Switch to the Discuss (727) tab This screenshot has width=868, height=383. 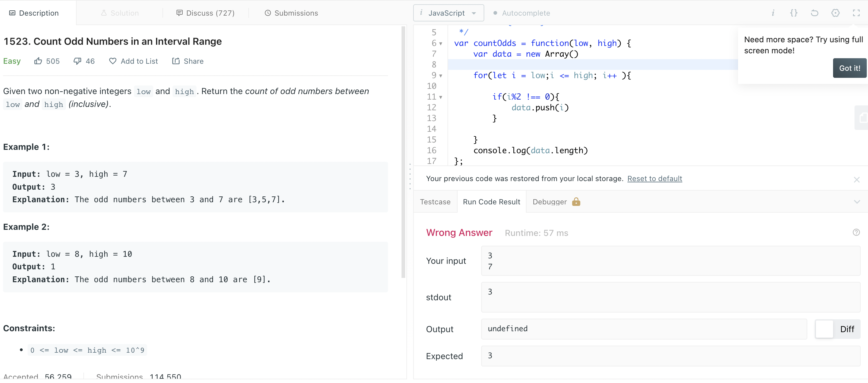pos(206,13)
